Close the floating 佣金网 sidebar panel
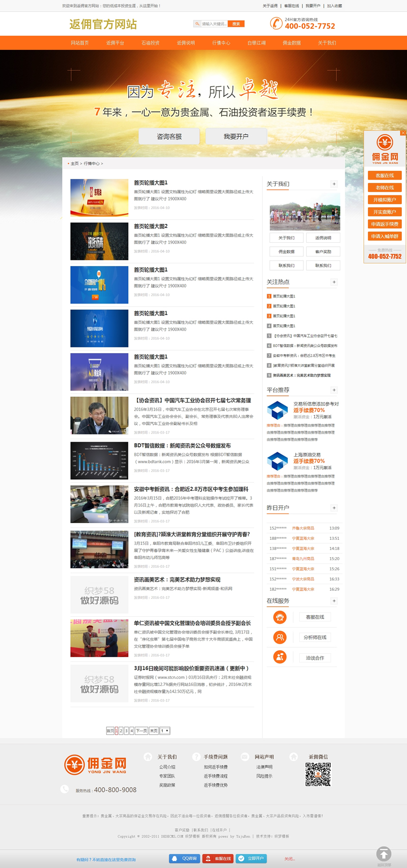The height and width of the screenshot is (868, 407). (x=403, y=133)
